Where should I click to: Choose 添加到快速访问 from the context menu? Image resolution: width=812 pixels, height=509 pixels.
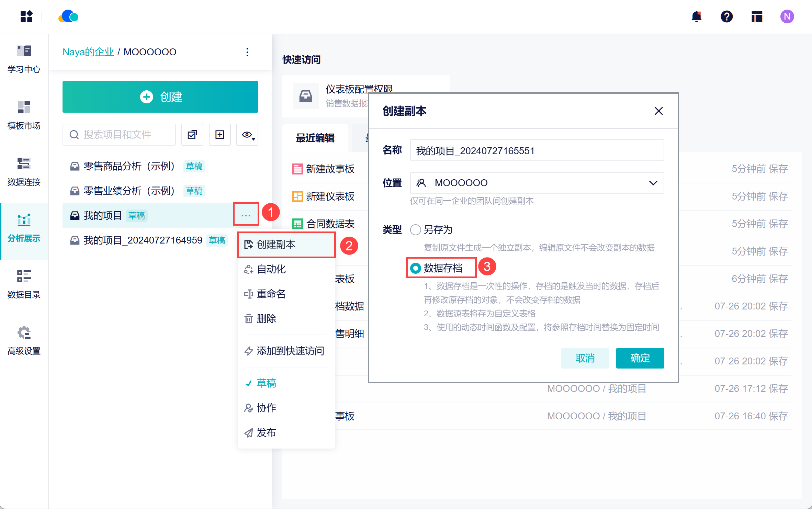coord(290,351)
